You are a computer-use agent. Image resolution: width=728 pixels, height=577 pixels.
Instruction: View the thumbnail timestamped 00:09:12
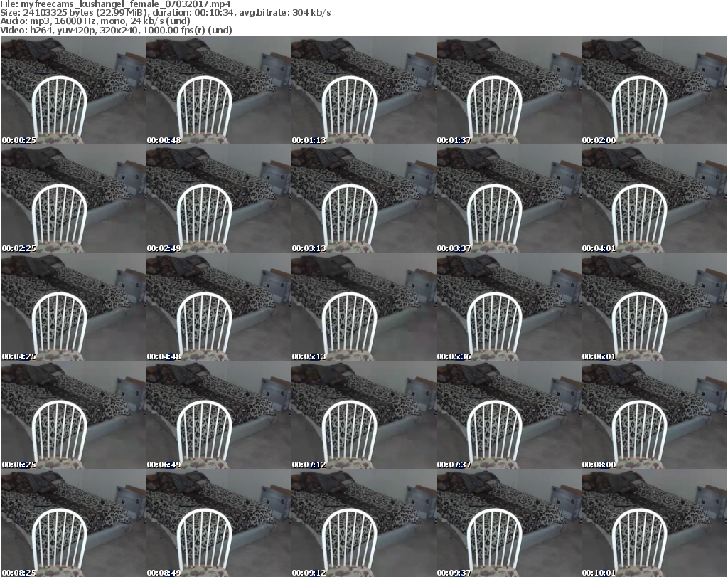(363, 524)
